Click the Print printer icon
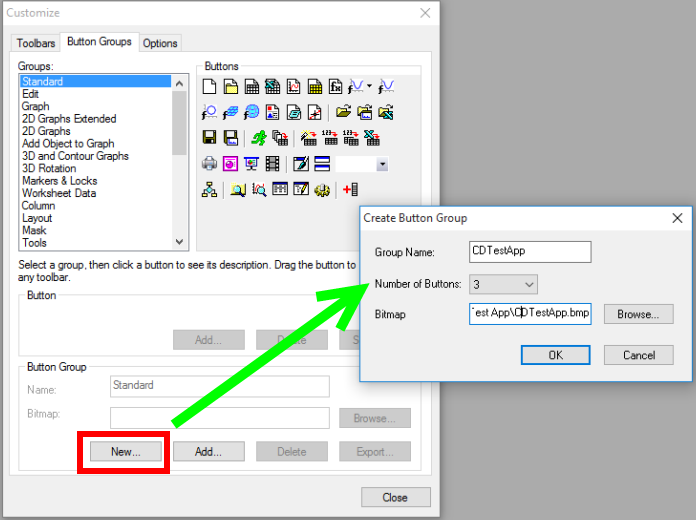This screenshot has height=520, width=696. [x=210, y=164]
